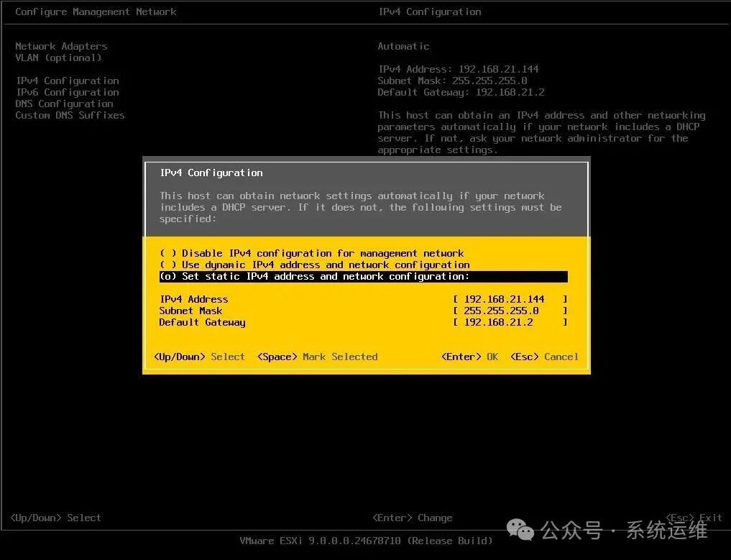Open IPv4 Configuration menu entry

pyautogui.click(x=68, y=81)
